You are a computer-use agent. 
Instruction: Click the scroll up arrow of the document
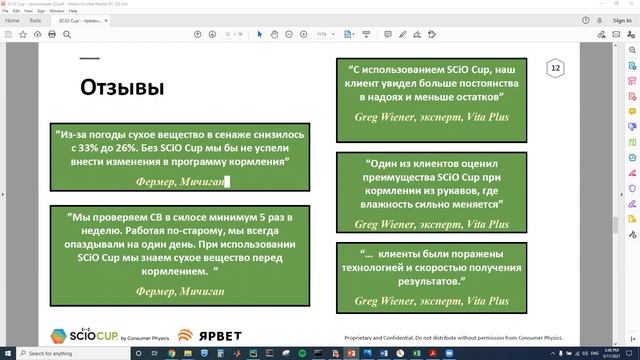click(616, 45)
